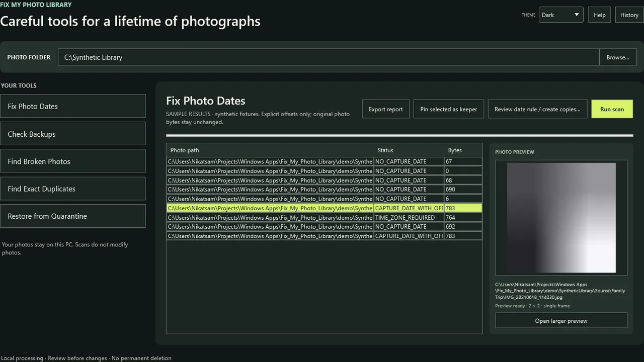Click Browse... to choose a folder
Image resolution: width=644 pixels, height=362 pixels.
point(618,57)
